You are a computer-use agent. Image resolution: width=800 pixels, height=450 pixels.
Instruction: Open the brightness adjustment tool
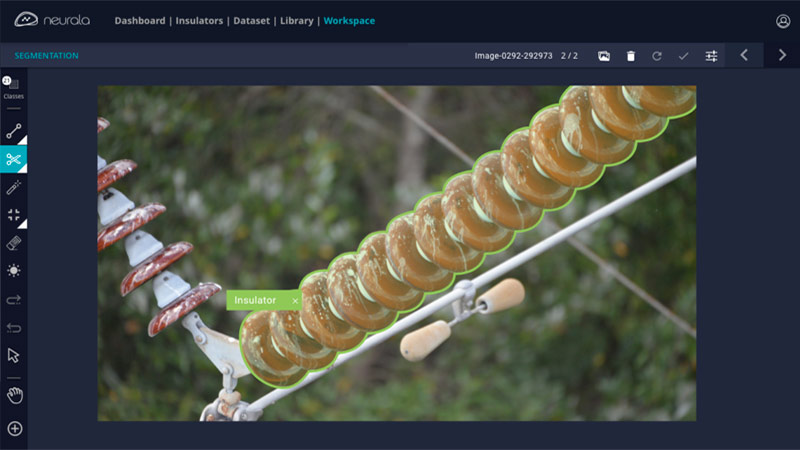[14, 270]
